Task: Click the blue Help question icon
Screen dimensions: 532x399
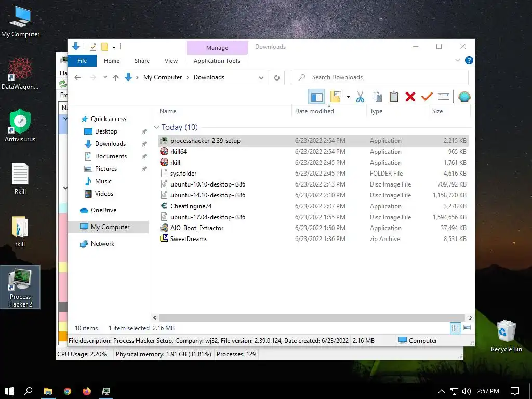Action: click(x=469, y=60)
